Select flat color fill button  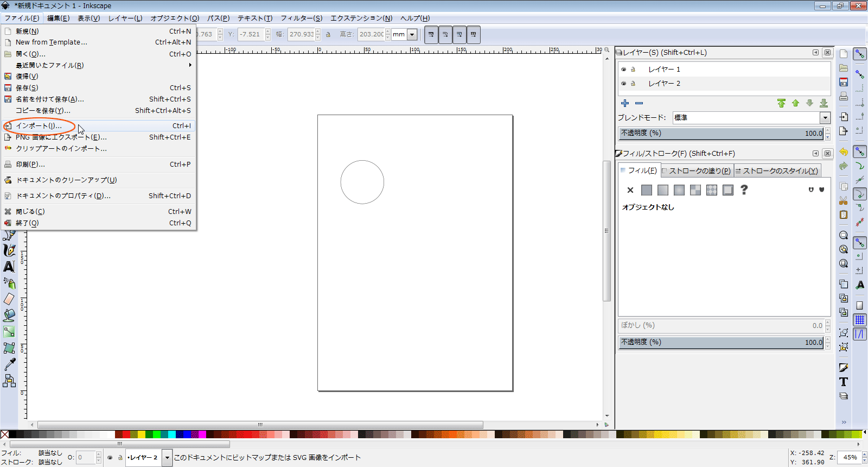click(x=646, y=190)
